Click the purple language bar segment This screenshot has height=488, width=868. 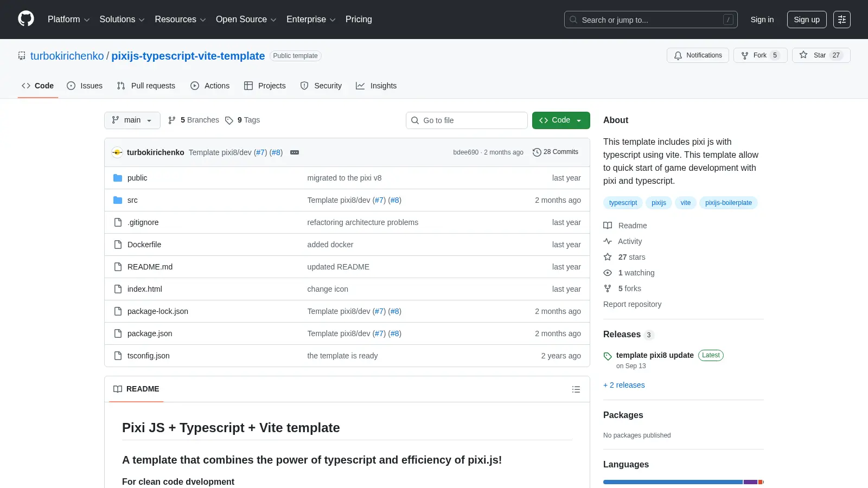tap(750, 482)
